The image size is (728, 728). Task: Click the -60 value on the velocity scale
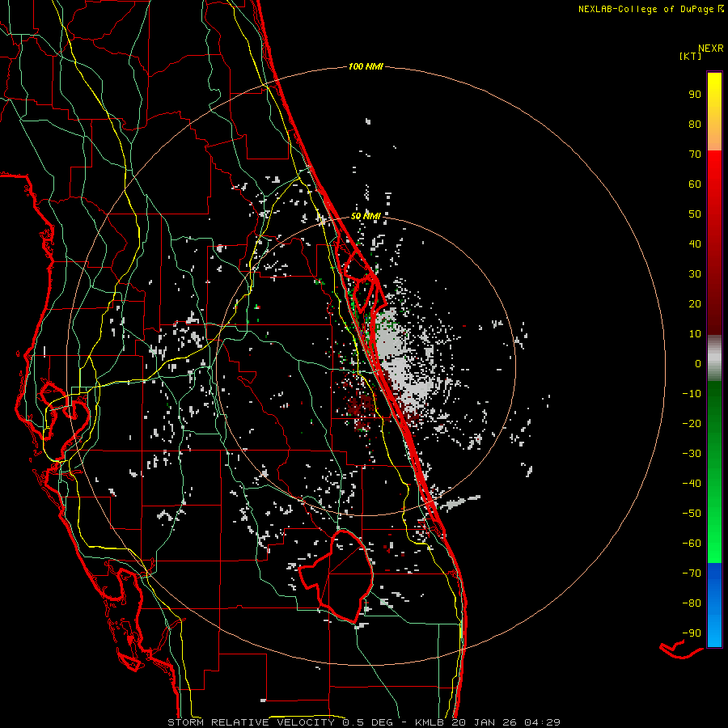692,544
